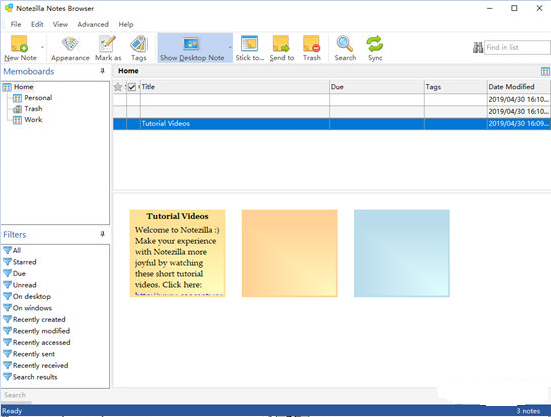Screen dimensions: 551x417
Task: Create a New Note from toolbar
Action: click(x=20, y=48)
